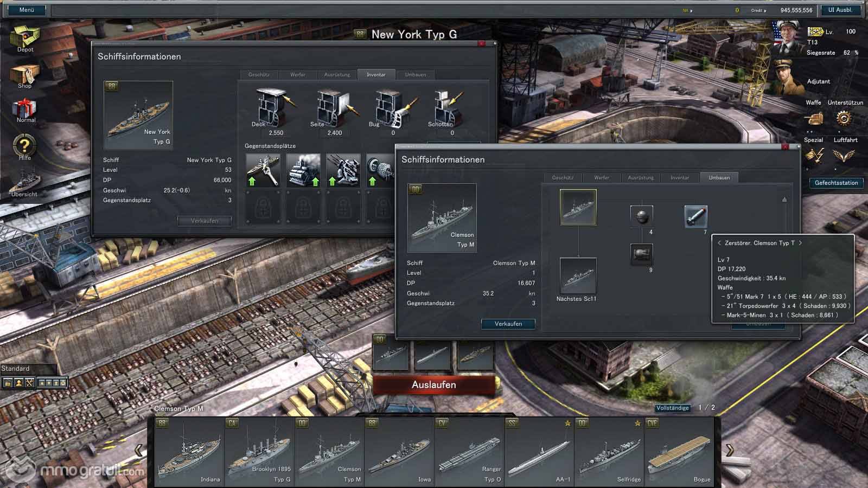Switch to Geschütz tab in New York window
The image size is (868, 488).
(x=259, y=75)
